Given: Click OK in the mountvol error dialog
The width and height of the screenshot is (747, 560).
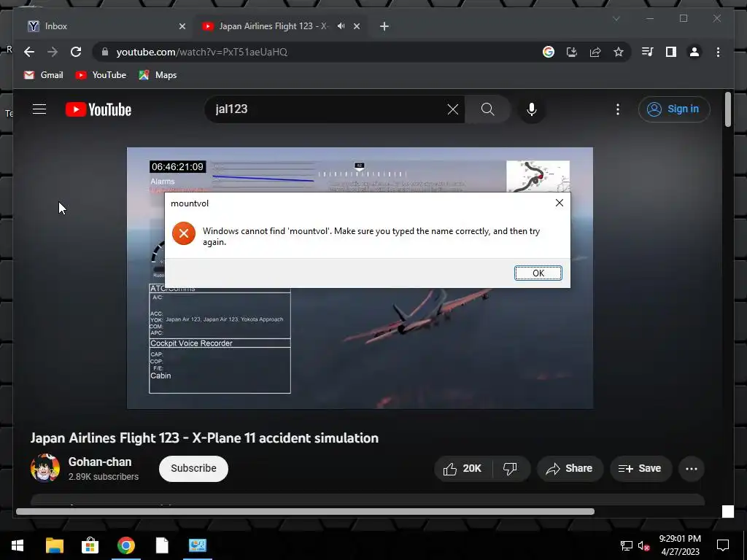Looking at the screenshot, I should tap(538, 273).
